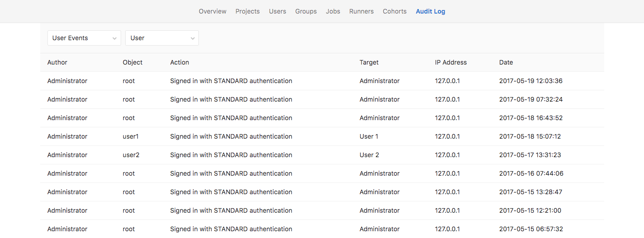Go to the Overview tab

[x=212, y=11]
